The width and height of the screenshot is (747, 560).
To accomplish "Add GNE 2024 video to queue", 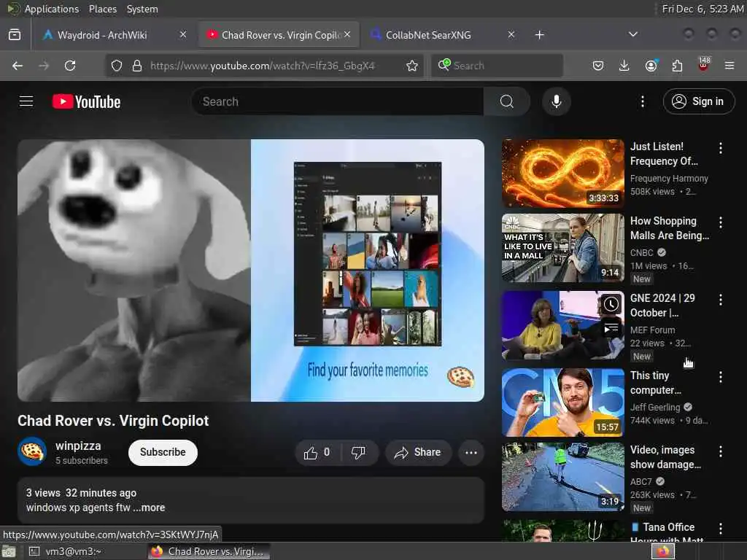I will [x=611, y=329].
